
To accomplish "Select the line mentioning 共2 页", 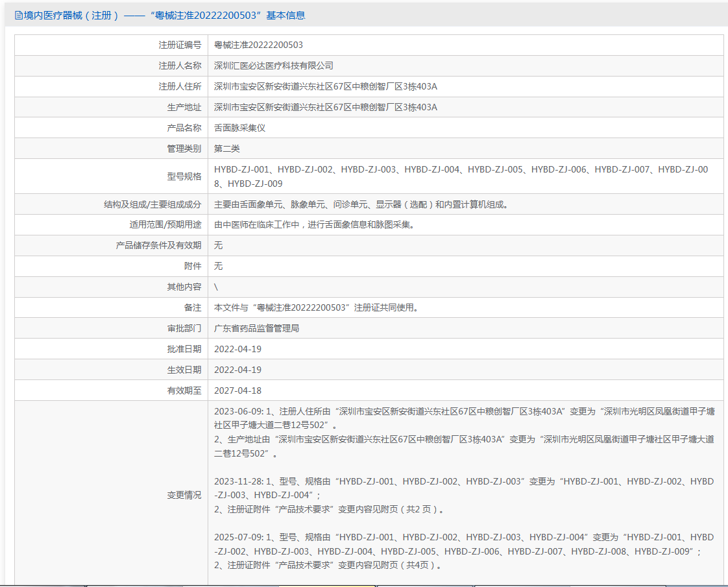I will (329, 510).
